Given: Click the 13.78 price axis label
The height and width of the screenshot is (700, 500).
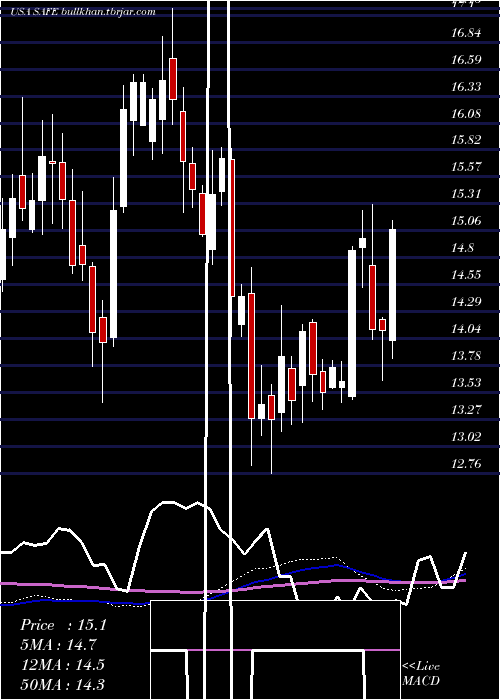Looking at the screenshot, I should coord(466,356).
